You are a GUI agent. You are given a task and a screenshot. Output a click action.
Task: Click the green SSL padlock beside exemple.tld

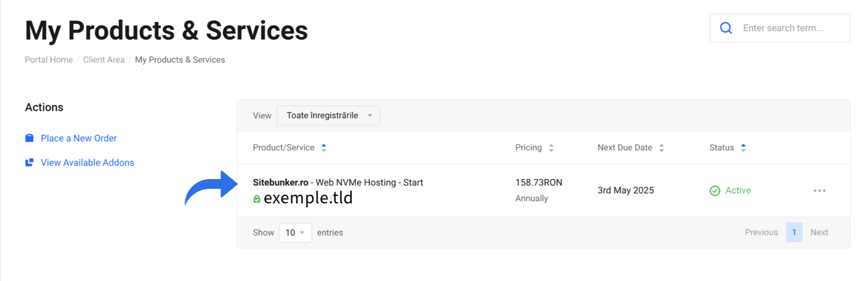coord(257,199)
